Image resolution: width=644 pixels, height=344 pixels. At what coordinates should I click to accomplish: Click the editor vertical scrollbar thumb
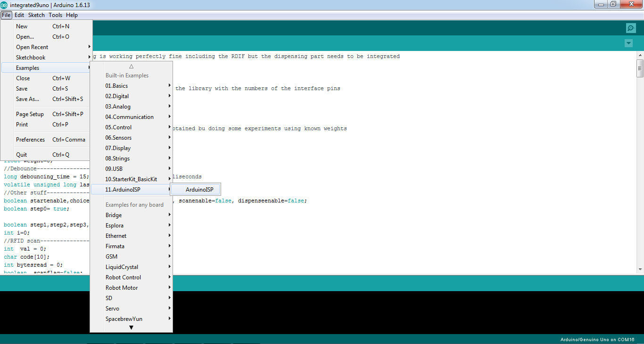point(640,68)
